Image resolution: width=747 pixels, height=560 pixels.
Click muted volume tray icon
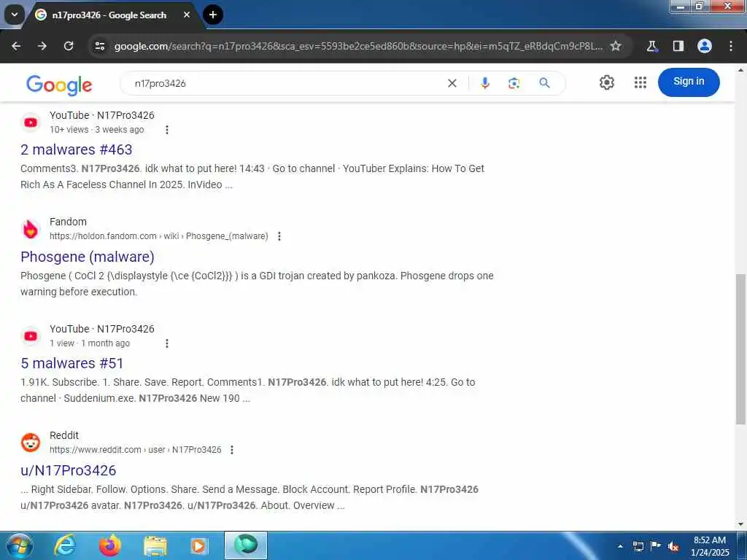click(x=673, y=547)
